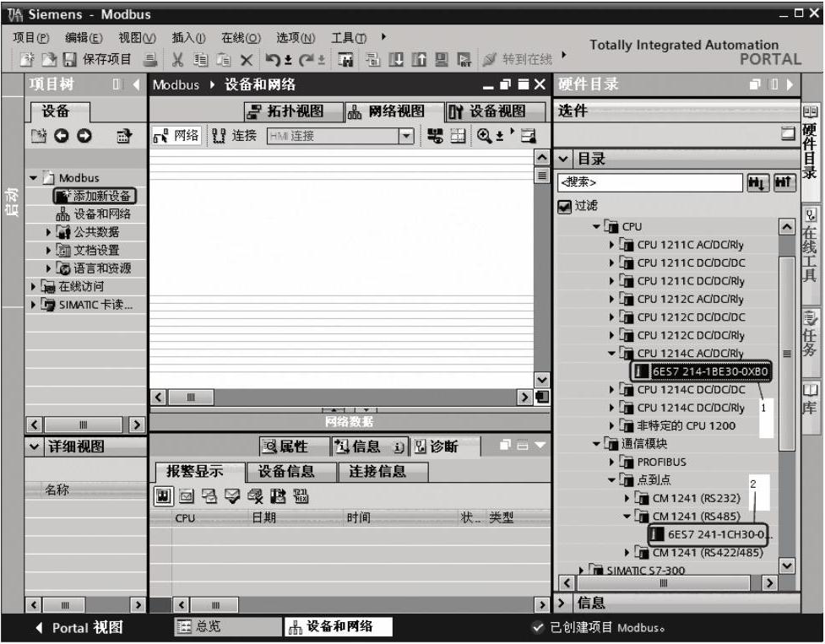This screenshot has width=825, height=644.
Task: Click the go online button (转到在线)
Action: (518, 59)
